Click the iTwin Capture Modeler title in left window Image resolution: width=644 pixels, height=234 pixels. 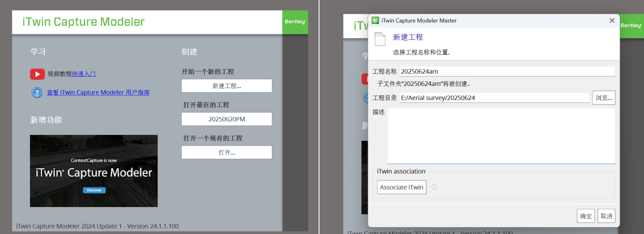83,22
